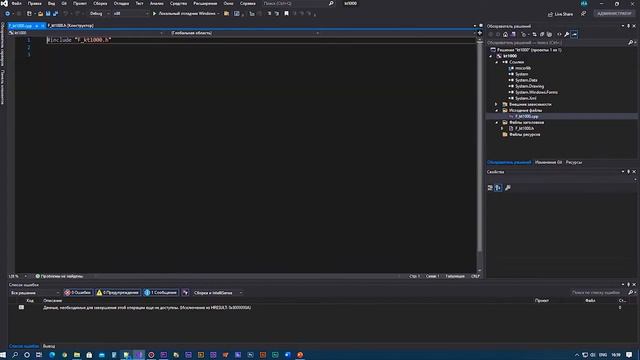Viewport: 640px width, 360px height.
Task: Click the taskbar search magnifier
Action: point(15,355)
